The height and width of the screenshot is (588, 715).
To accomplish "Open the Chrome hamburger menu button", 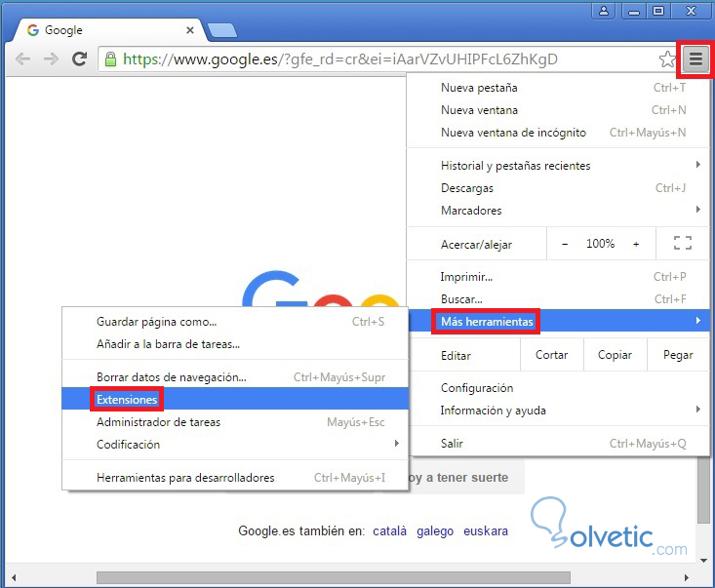I will click(x=695, y=59).
